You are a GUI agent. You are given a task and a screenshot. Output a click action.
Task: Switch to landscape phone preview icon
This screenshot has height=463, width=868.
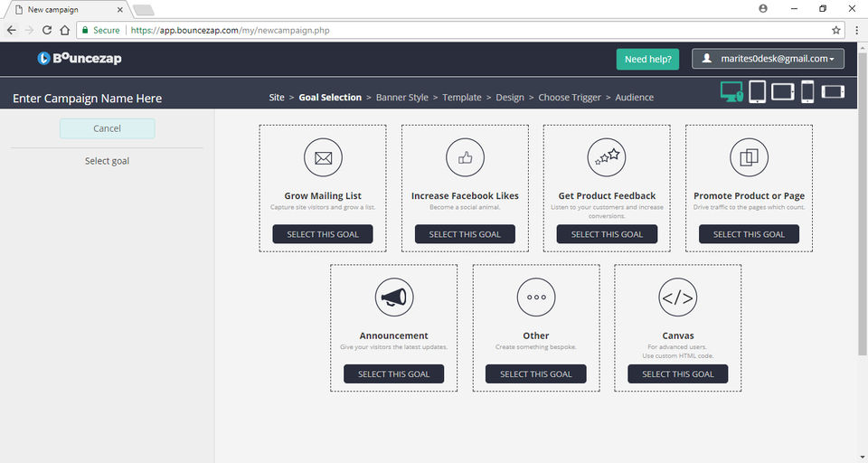pos(833,91)
